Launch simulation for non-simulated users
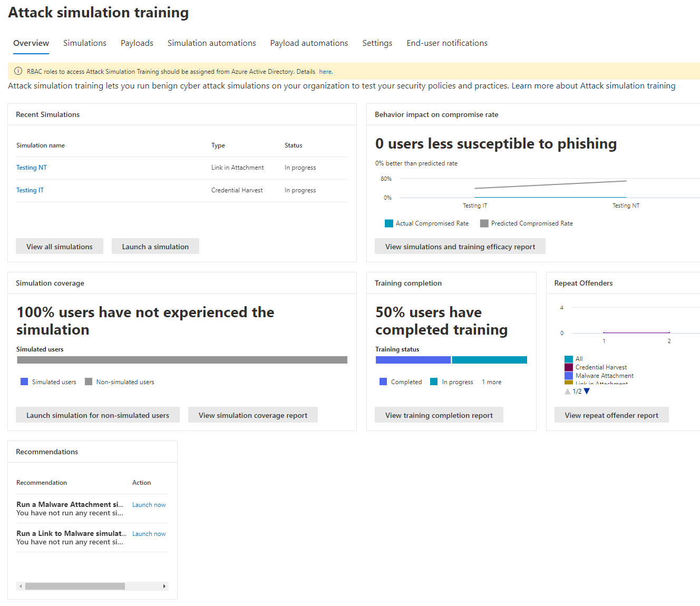Screen dimensions: 700x606 click(x=98, y=415)
